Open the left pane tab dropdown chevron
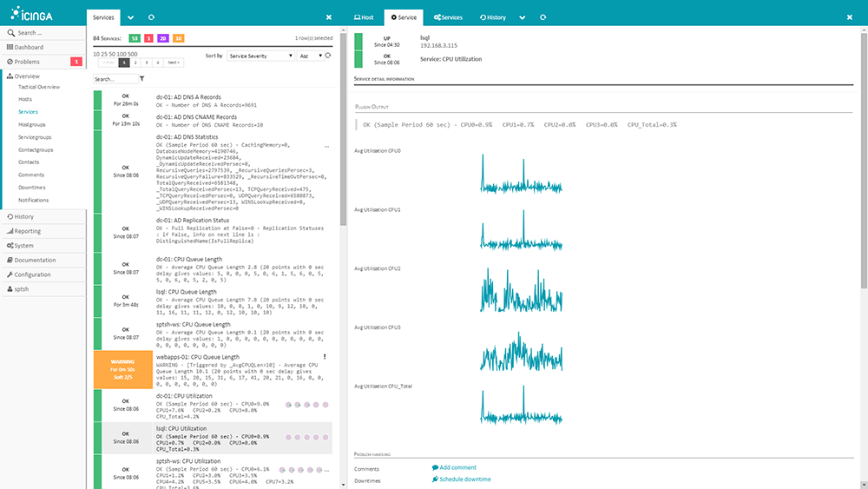Screen dimensions: 868x489 [x=131, y=17]
